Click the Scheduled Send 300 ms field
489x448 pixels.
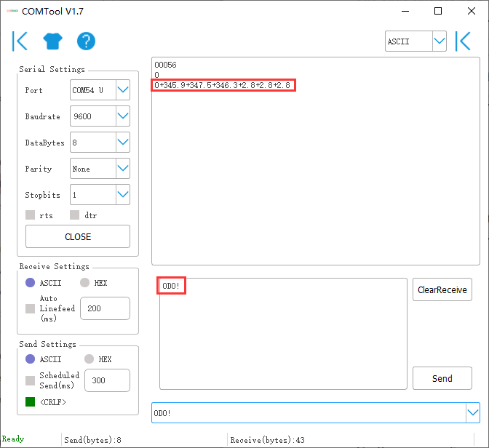pos(107,380)
